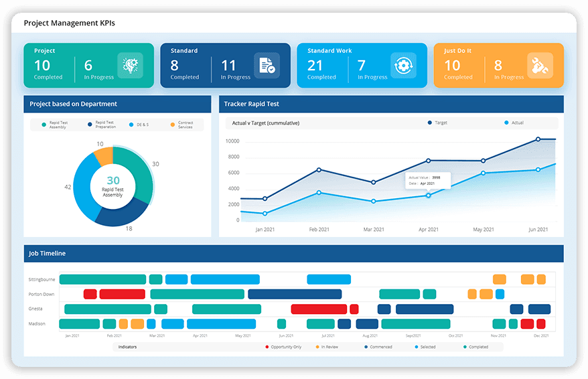
Task: Click the Target data point at Feb 2021
Action: (x=319, y=169)
